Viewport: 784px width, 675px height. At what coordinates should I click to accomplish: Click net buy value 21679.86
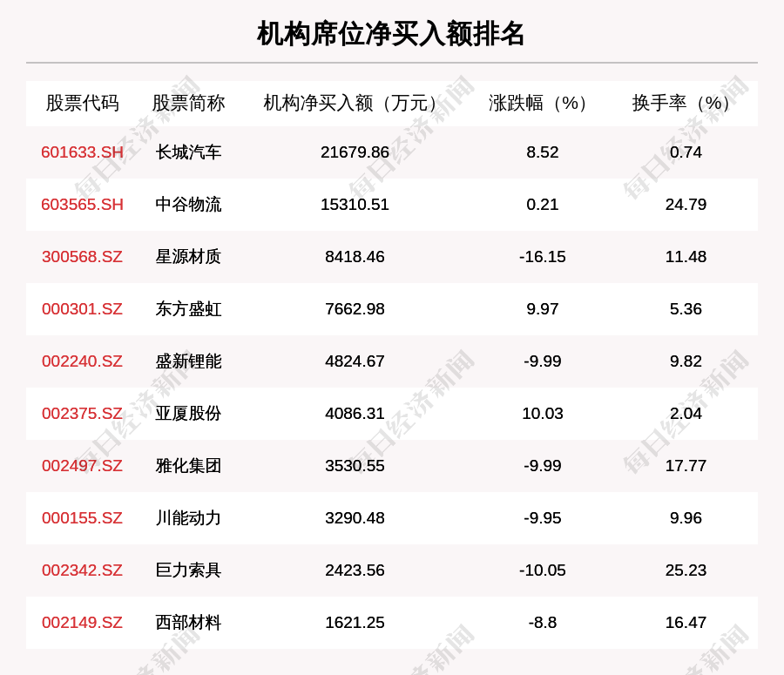pyautogui.click(x=355, y=152)
